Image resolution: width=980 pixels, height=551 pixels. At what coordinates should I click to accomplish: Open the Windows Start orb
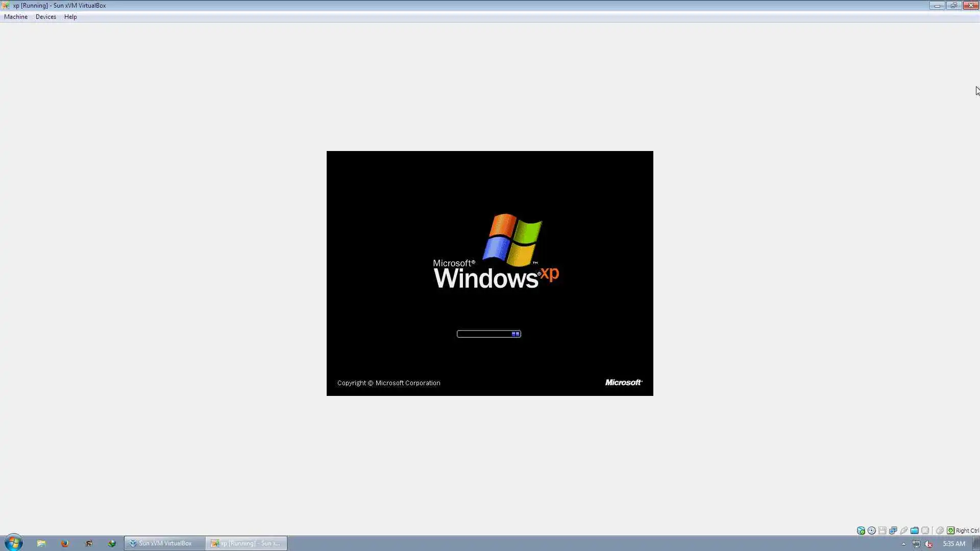click(x=14, y=543)
